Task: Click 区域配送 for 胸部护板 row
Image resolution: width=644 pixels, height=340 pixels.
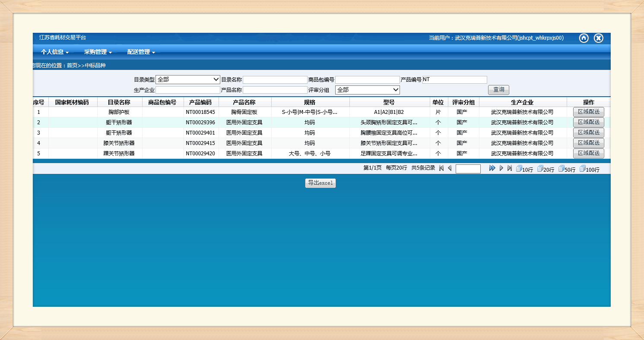Action: 588,112
